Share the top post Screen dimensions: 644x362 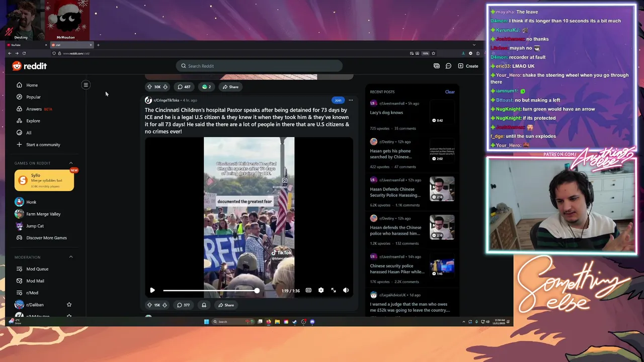click(231, 87)
